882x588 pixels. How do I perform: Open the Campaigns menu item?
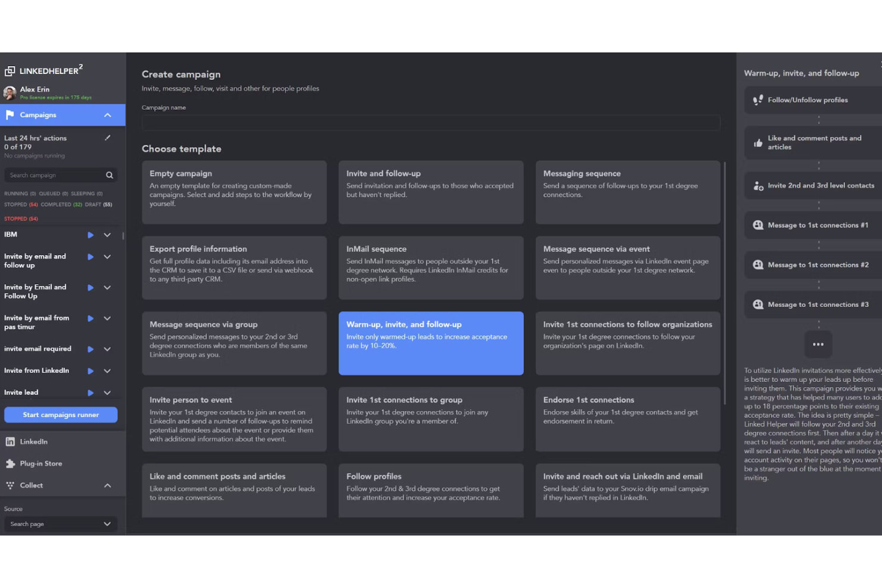63,115
